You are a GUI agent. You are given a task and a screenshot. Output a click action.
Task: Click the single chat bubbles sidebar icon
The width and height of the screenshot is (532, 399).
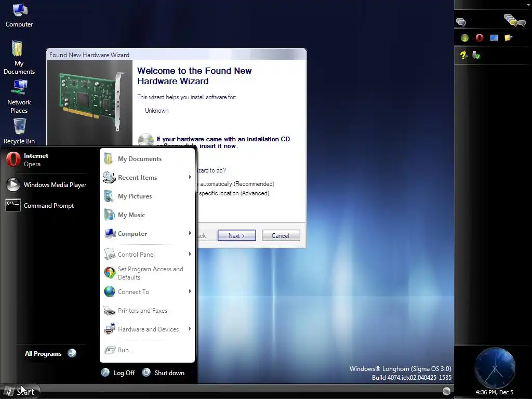(x=461, y=22)
